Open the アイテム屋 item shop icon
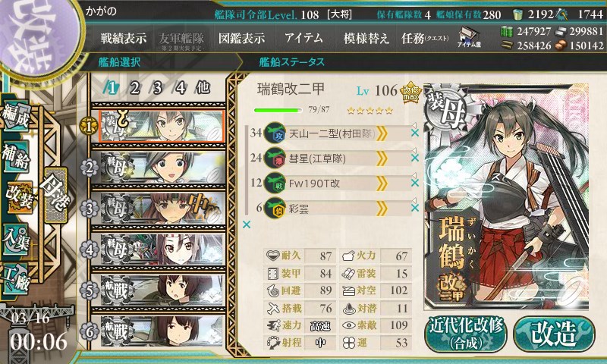The image size is (607, 364). pos(469,37)
